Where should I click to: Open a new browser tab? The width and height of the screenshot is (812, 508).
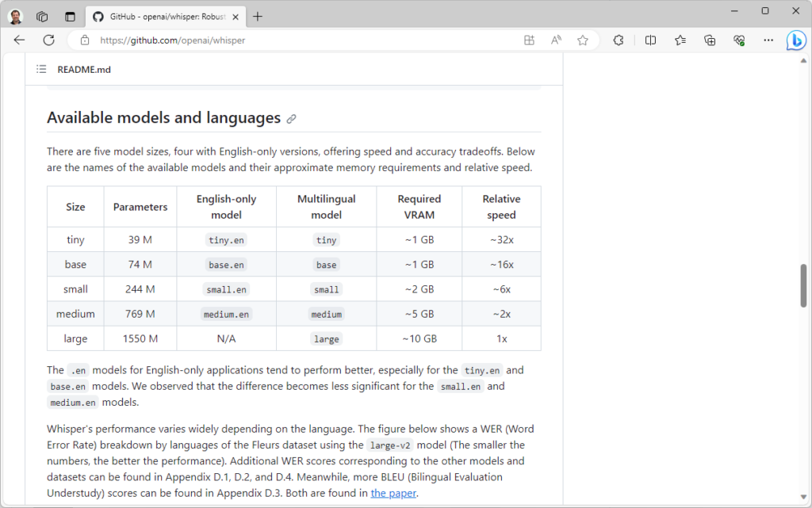click(258, 16)
